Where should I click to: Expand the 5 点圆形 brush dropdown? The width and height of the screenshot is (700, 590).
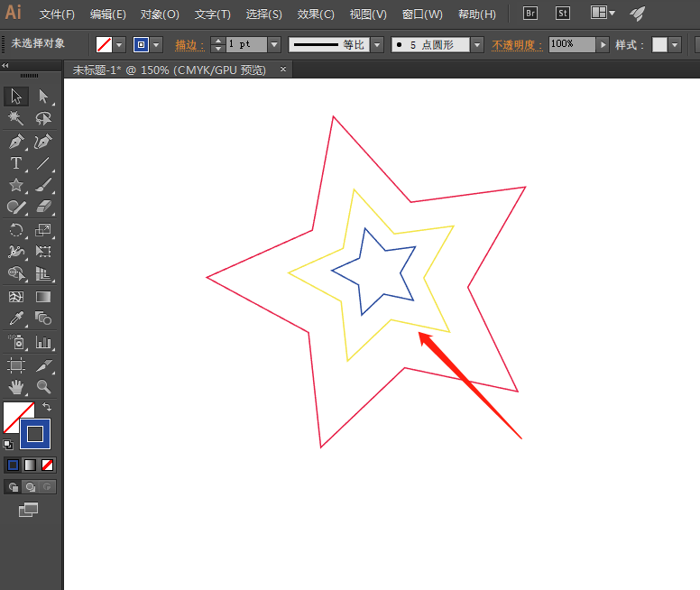(477, 44)
